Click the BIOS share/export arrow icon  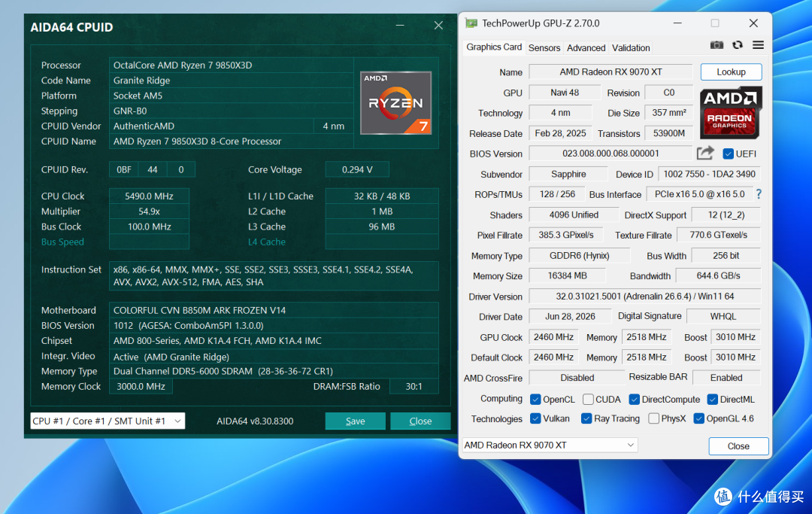click(x=704, y=153)
